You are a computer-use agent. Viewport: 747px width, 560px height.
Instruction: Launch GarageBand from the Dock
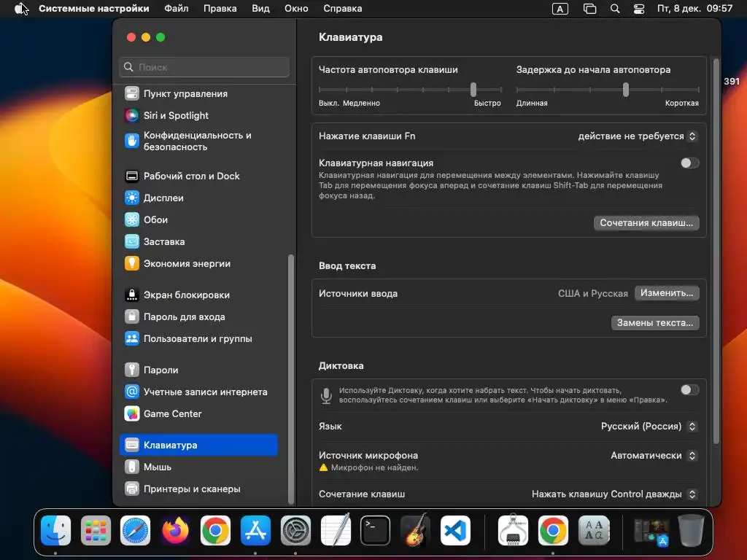(x=415, y=530)
